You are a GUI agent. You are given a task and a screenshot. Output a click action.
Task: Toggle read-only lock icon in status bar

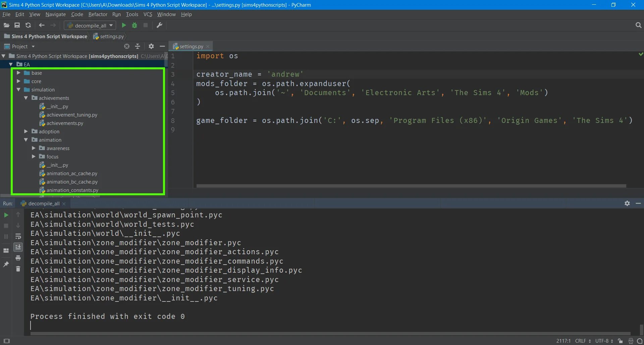tap(620, 341)
